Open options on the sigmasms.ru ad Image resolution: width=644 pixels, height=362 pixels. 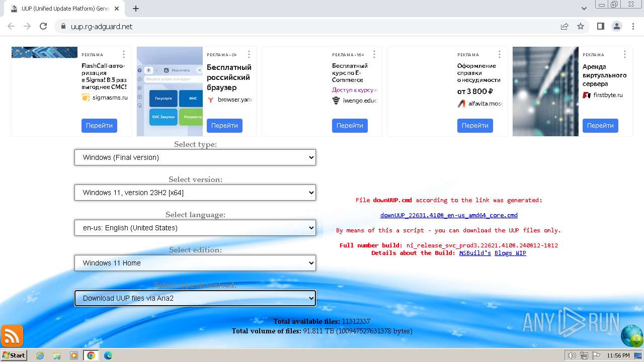(124, 54)
